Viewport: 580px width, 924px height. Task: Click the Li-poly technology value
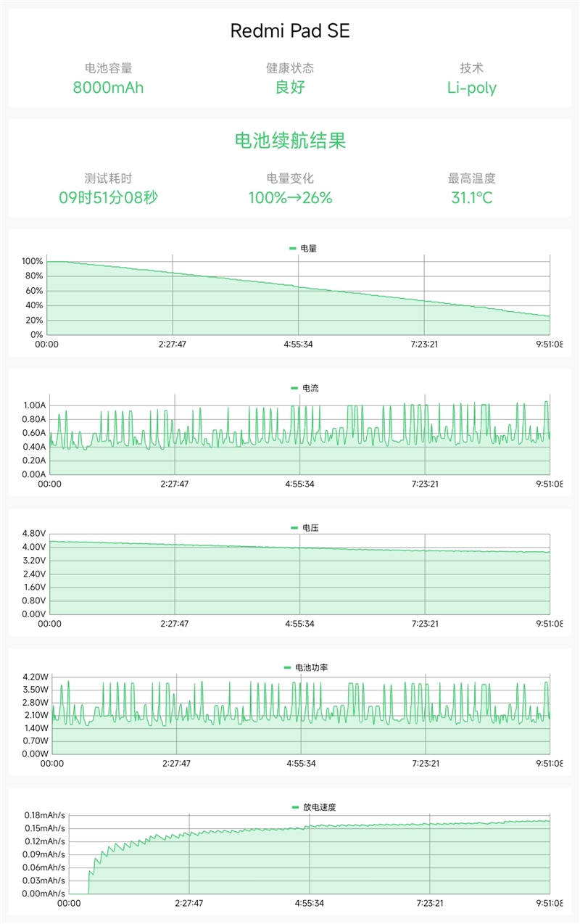(471, 88)
